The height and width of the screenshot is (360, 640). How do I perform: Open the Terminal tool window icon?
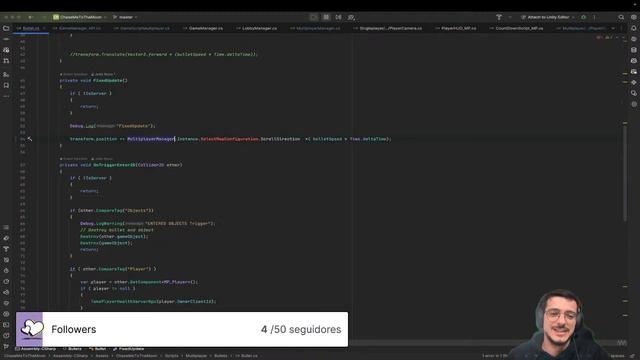(6, 325)
